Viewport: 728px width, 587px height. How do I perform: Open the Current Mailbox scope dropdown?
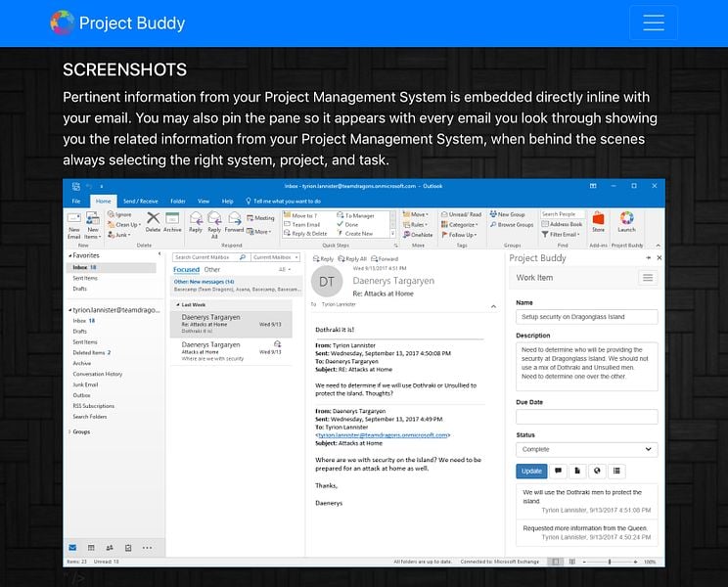[276, 257]
